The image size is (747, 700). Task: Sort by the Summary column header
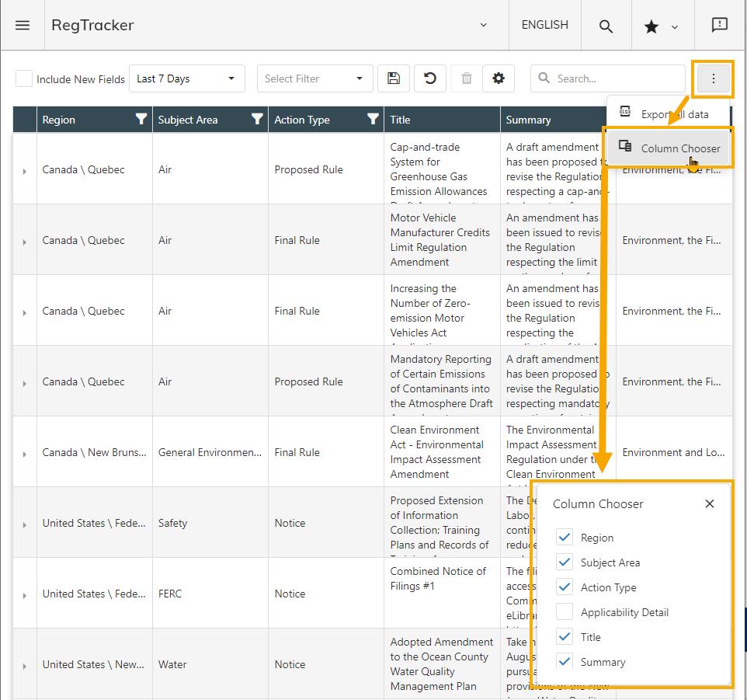click(528, 120)
